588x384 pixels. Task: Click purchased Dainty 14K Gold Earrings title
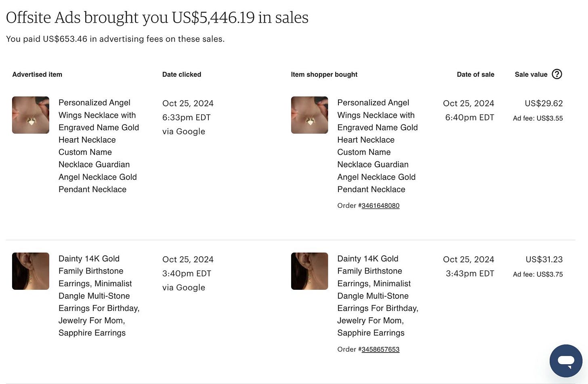pyautogui.click(x=377, y=295)
